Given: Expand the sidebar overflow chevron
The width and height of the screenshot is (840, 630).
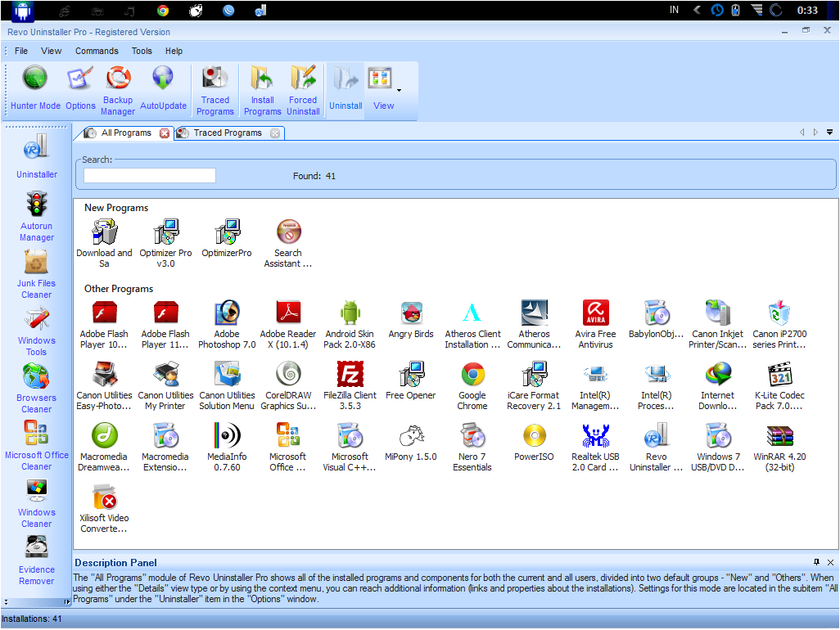Looking at the screenshot, I should click(x=6, y=601).
